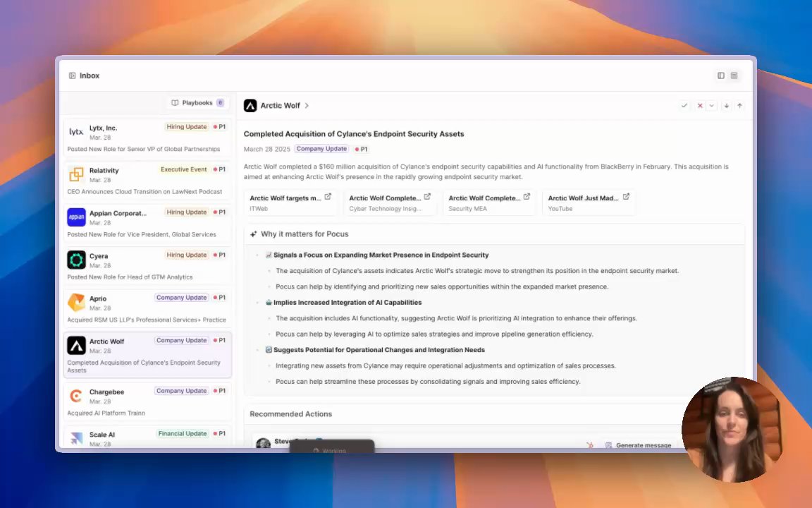Click the HubSpot icon near Generate message

590,445
